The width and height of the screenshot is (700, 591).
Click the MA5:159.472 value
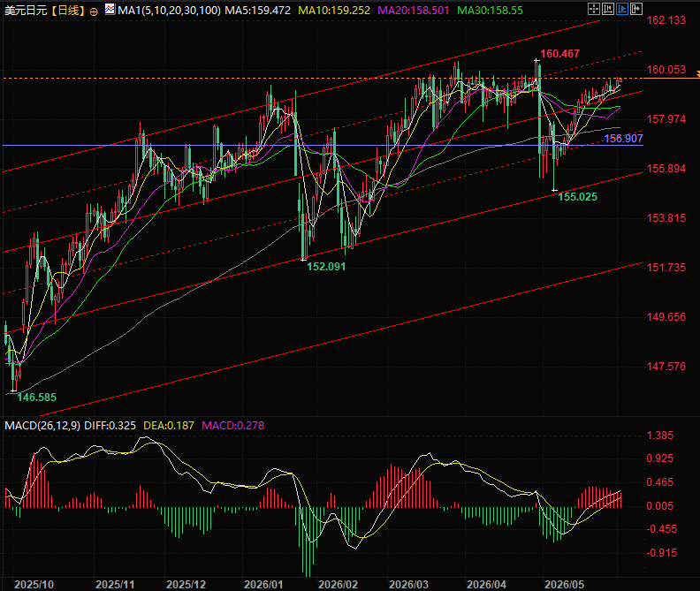(257, 10)
